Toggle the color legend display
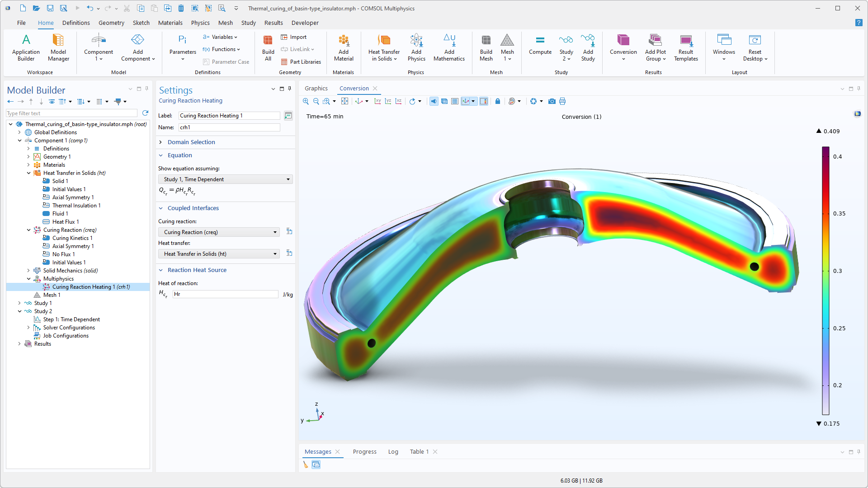Screen dimensions: 868x488 pos(483,101)
